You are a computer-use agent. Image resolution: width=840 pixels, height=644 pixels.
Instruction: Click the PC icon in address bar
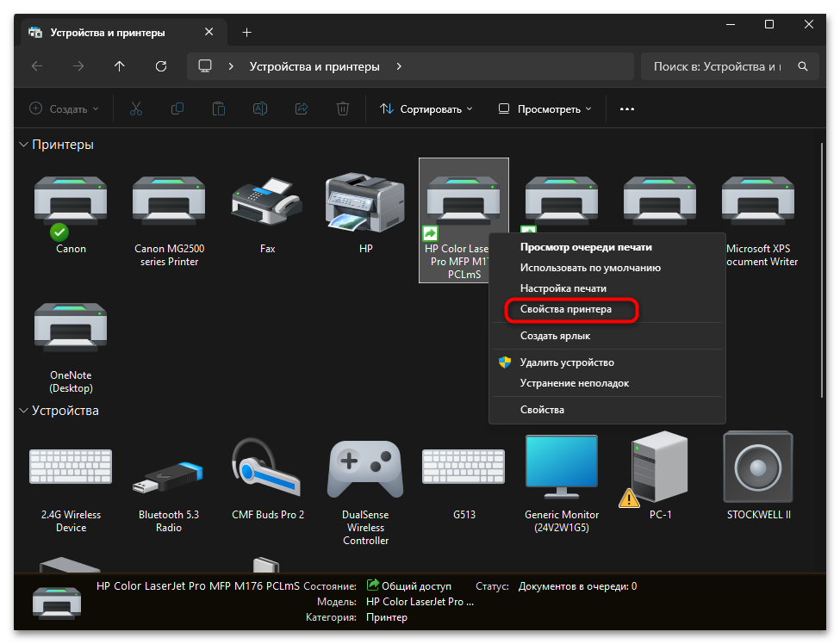tap(205, 66)
